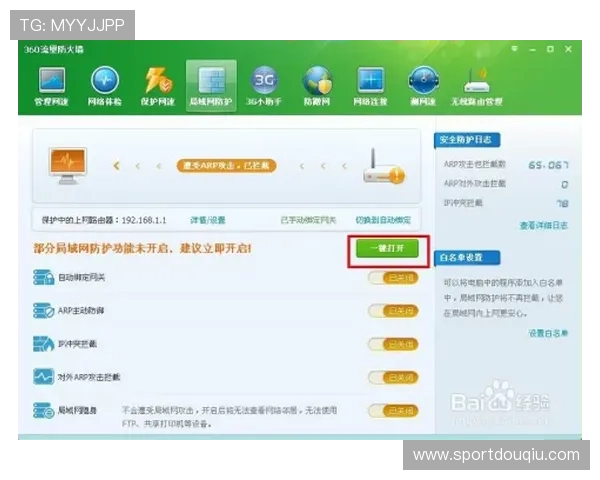Viewport: 600px width, 480px height.
Task: Open the 无线路由管理 router icon
Action: tap(476, 86)
